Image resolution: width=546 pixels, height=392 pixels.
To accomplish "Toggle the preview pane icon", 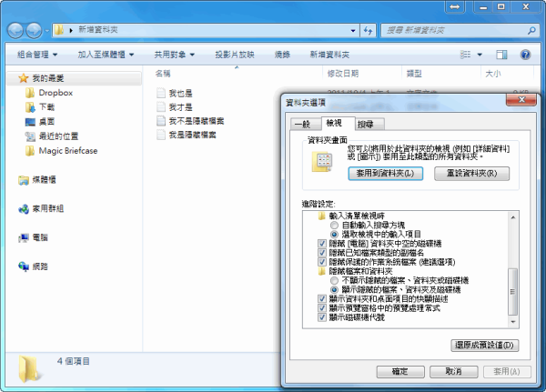I will 501,55.
